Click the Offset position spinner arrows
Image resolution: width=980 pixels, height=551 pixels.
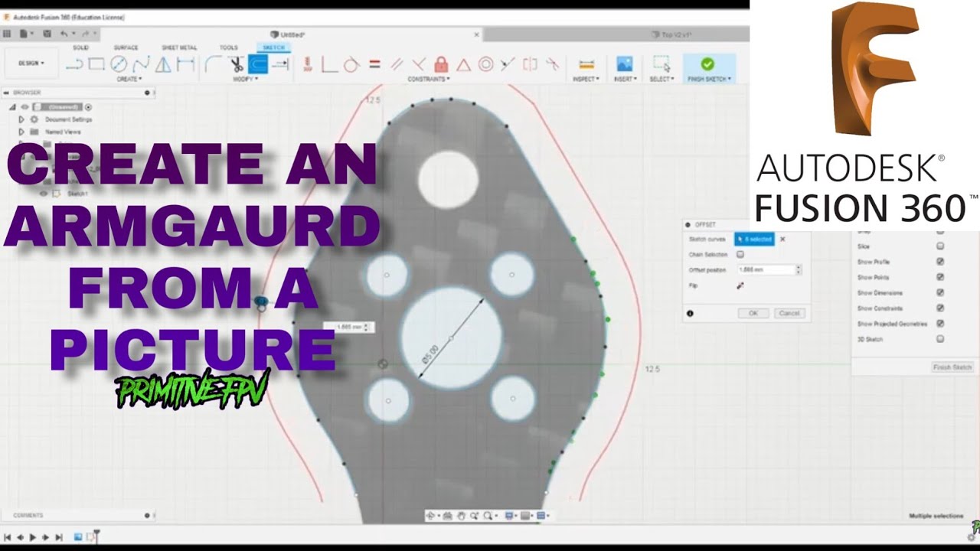click(799, 270)
